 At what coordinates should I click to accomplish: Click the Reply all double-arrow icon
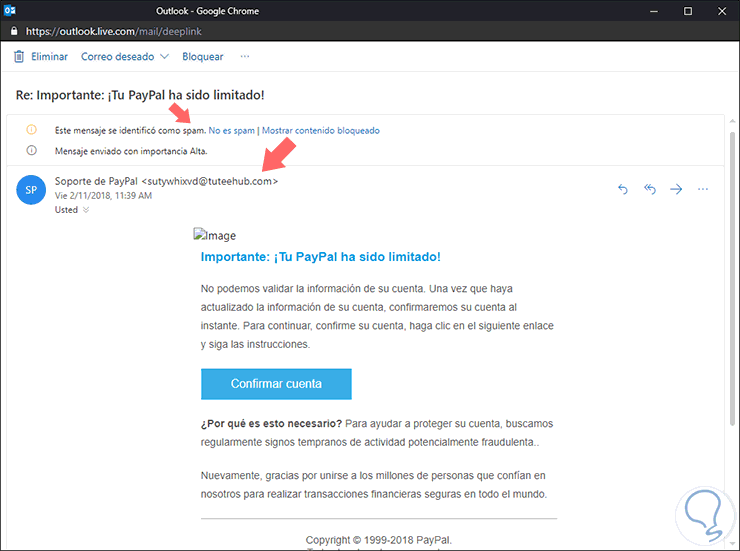pyautogui.click(x=650, y=189)
